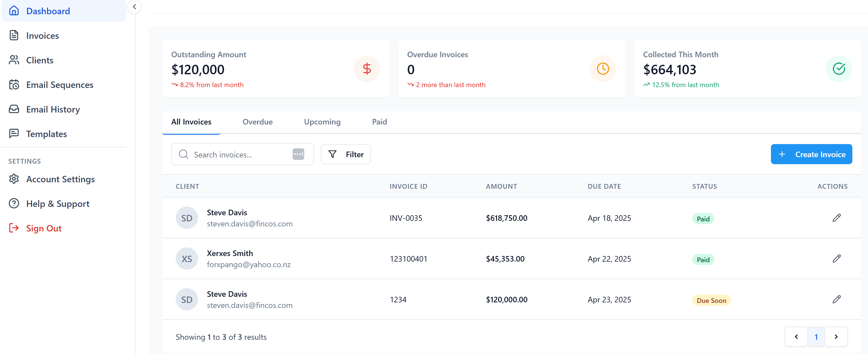Switch to the Overdue tab
Viewport: 868px width, 354px height.
click(257, 122)
